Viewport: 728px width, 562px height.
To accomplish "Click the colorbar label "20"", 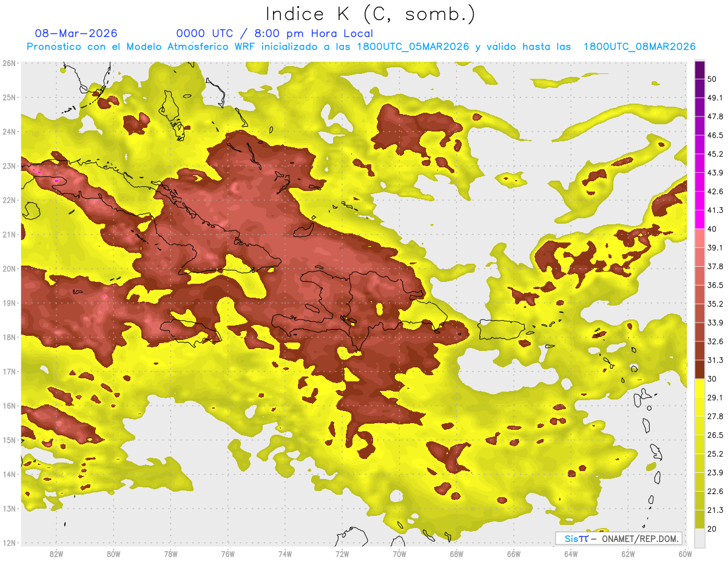I will 712,529.
